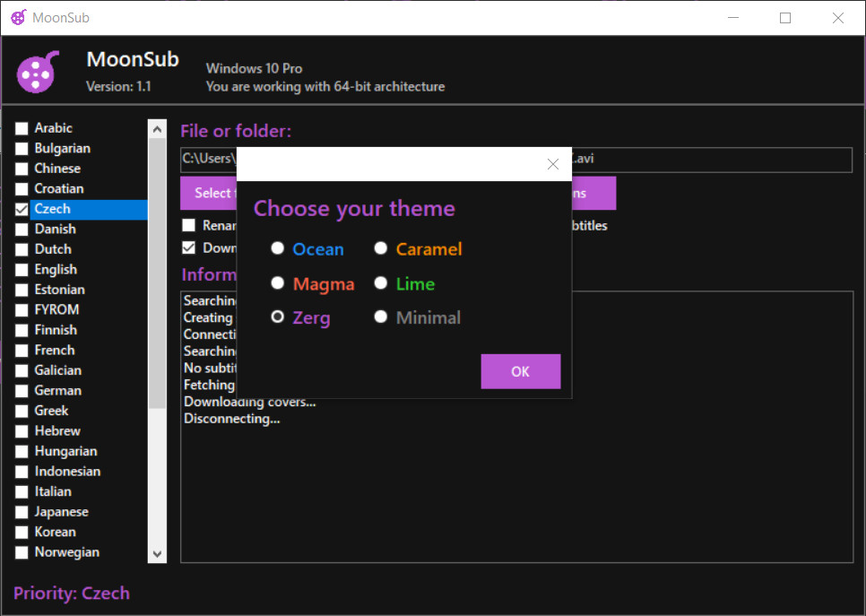Enable the Indonesian checkbox
Screen dimensions: 866x616
click(22, 472)
